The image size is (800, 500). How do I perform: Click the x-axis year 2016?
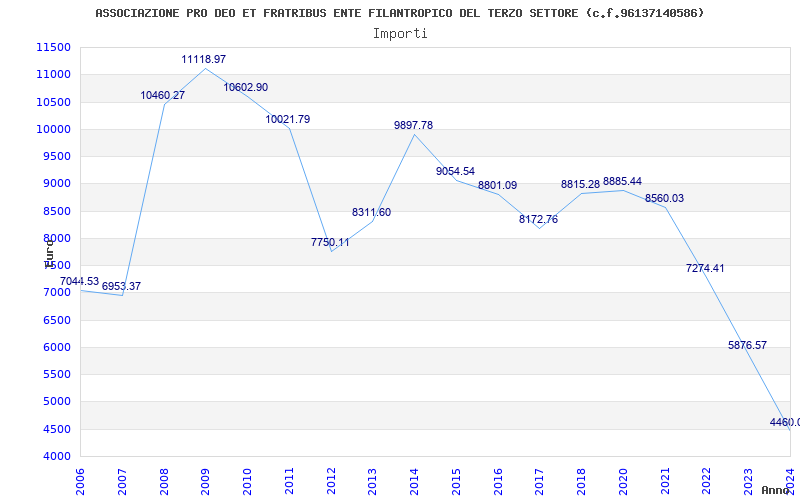498,481
